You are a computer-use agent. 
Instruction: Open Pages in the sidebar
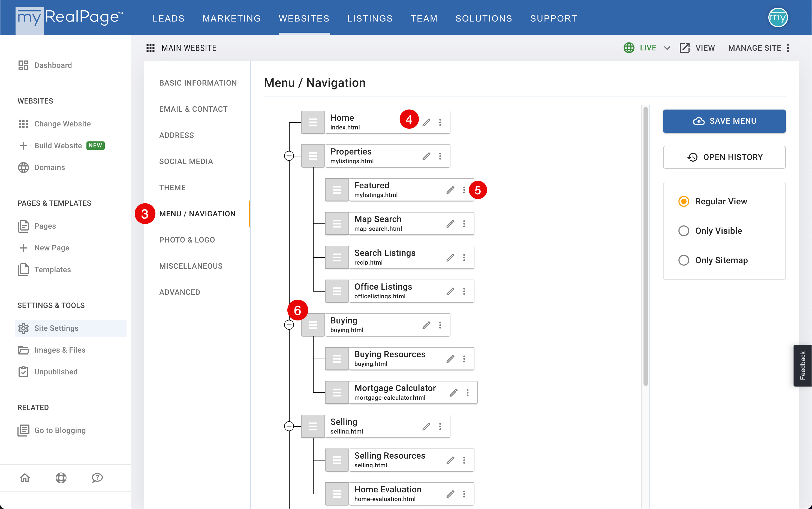point(37,226)
